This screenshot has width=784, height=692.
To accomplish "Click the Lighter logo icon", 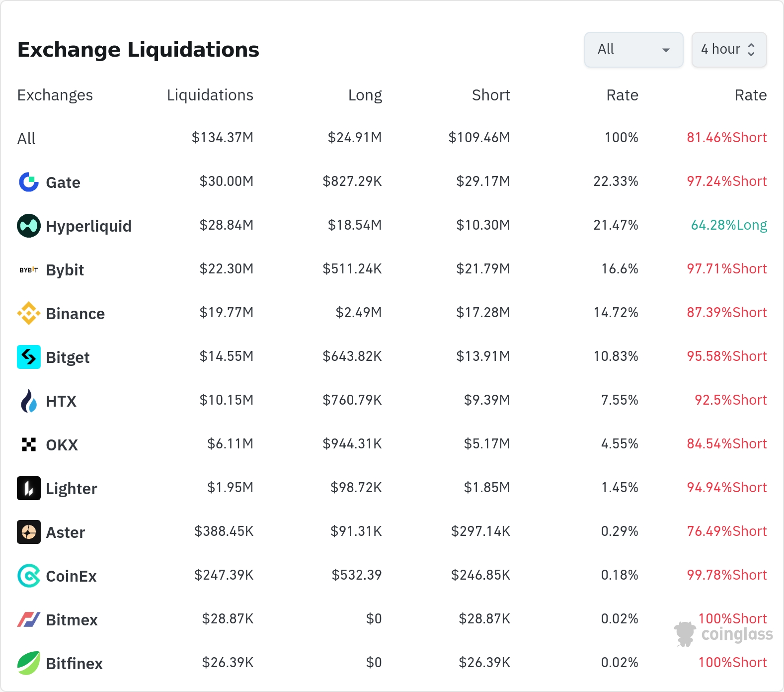I will pos(29,488).
